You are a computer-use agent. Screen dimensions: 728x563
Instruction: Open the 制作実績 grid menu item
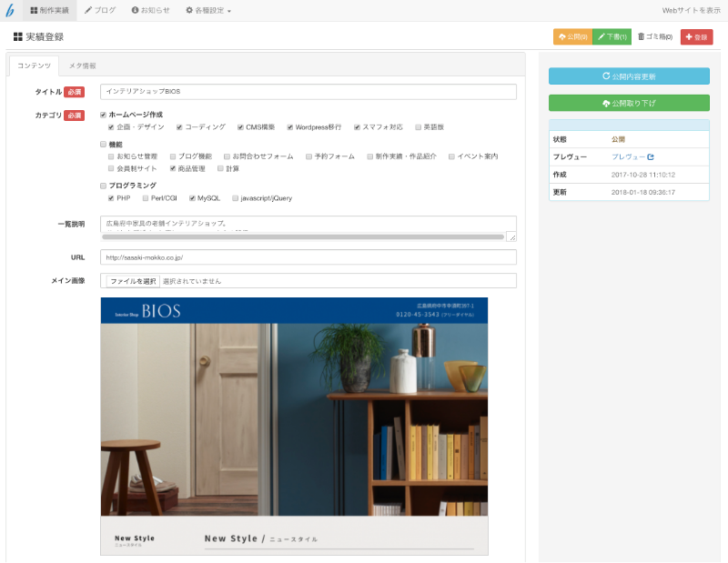pyautogui.click(x=49, y=10)
